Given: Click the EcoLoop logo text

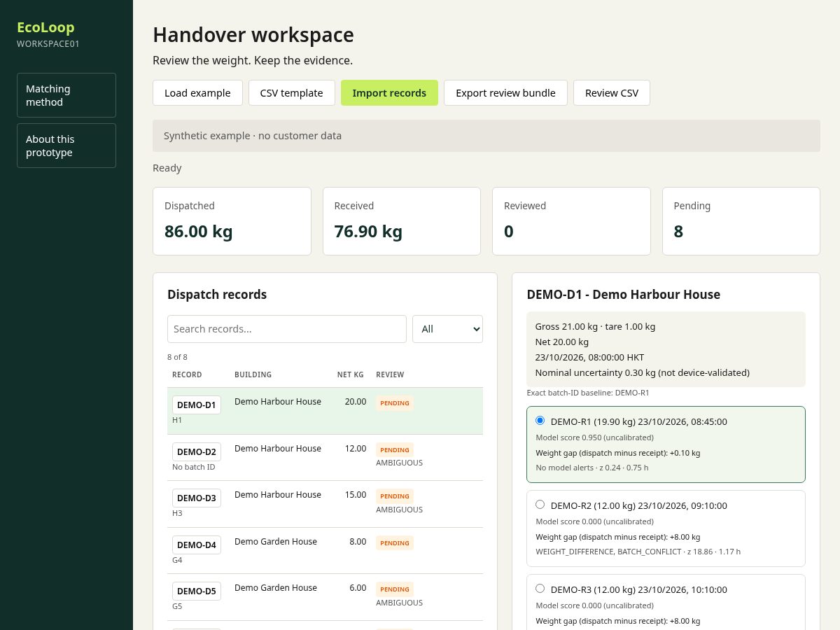Looking at the screenshot, I should pos(45,27).
